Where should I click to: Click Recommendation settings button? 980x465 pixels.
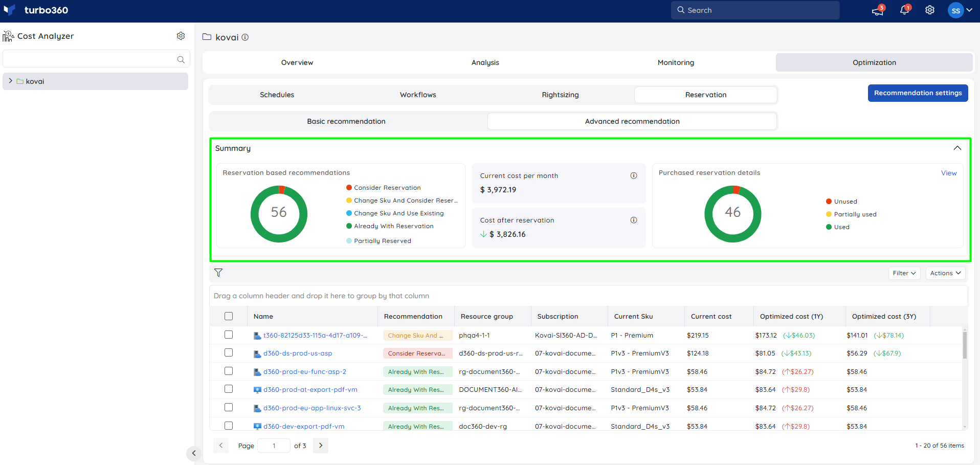pos(918,93)
